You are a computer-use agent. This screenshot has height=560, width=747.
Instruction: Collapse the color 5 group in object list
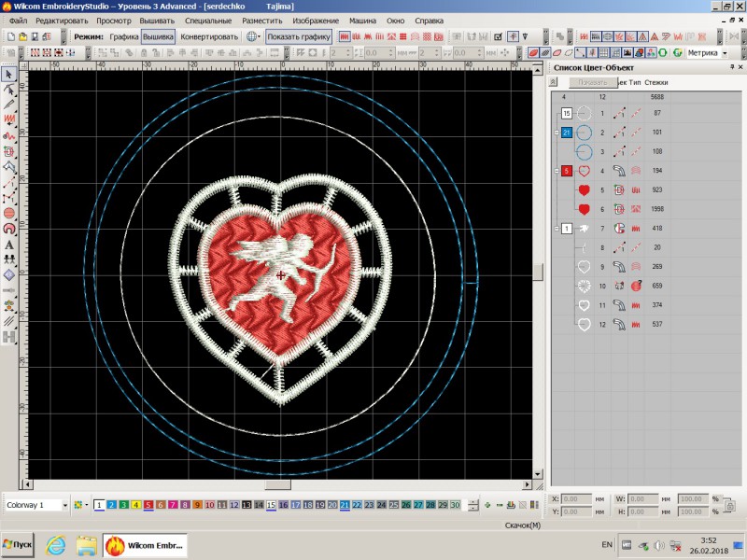coord(557,171)
